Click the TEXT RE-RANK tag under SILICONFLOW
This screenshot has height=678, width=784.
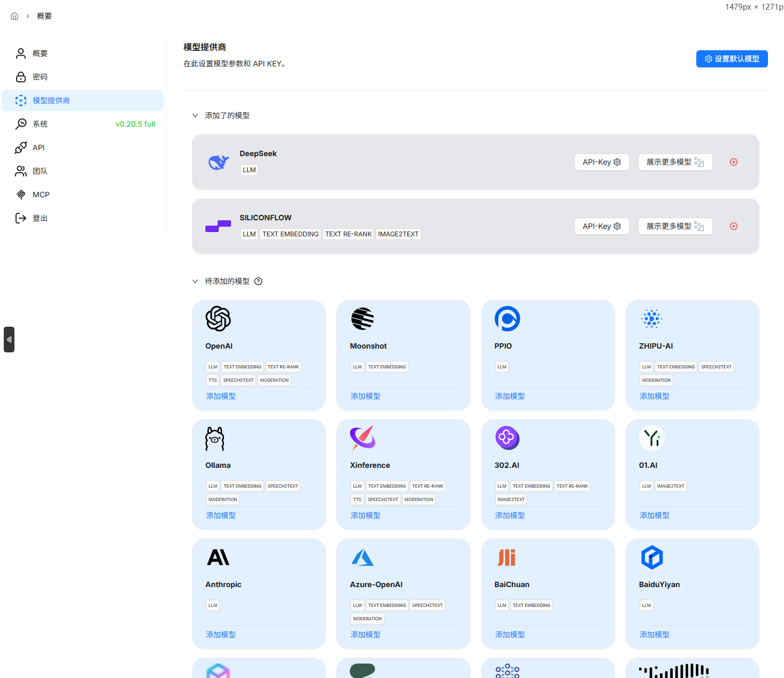tap(349, 234)
